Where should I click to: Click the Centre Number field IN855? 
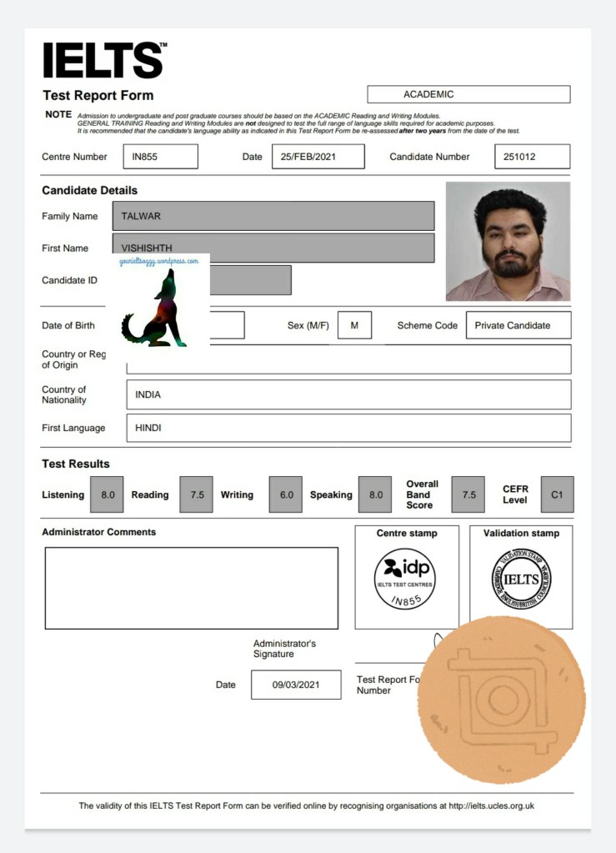160,157
